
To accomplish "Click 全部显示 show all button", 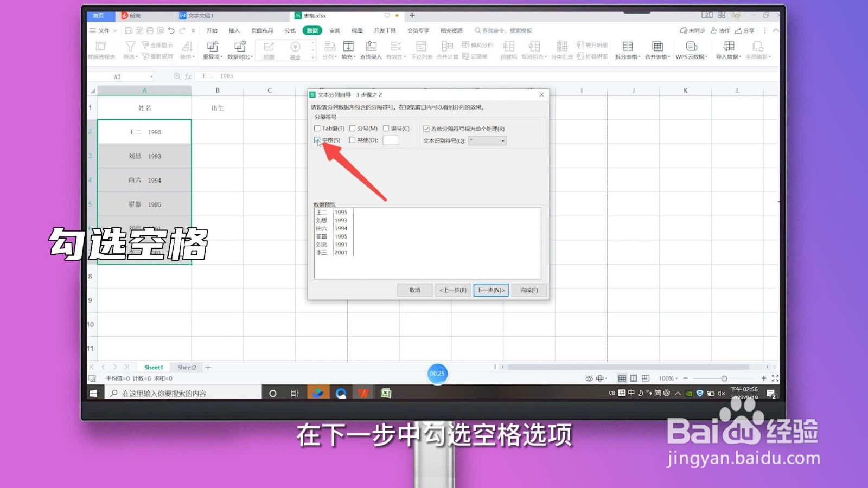I will [x=157, y=45].
